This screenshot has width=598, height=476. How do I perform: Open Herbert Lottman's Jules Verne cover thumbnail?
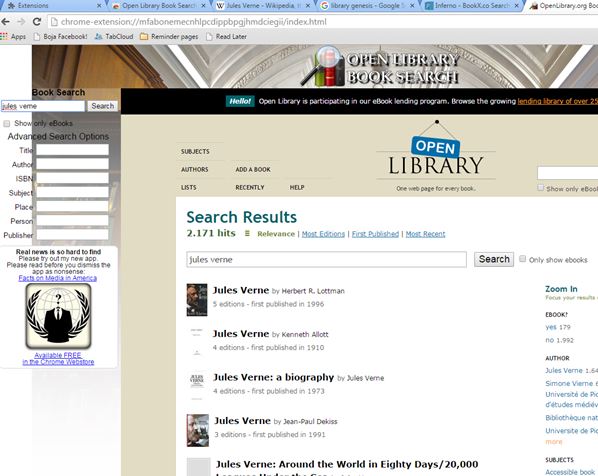click(197, 300)
